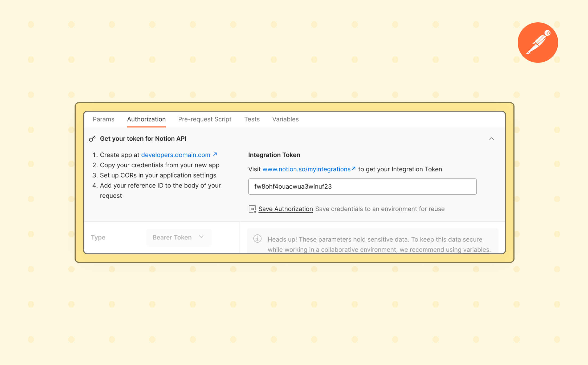The image size is (588, 365).
Task: Click the Type label
Action: tap(98, 237)
